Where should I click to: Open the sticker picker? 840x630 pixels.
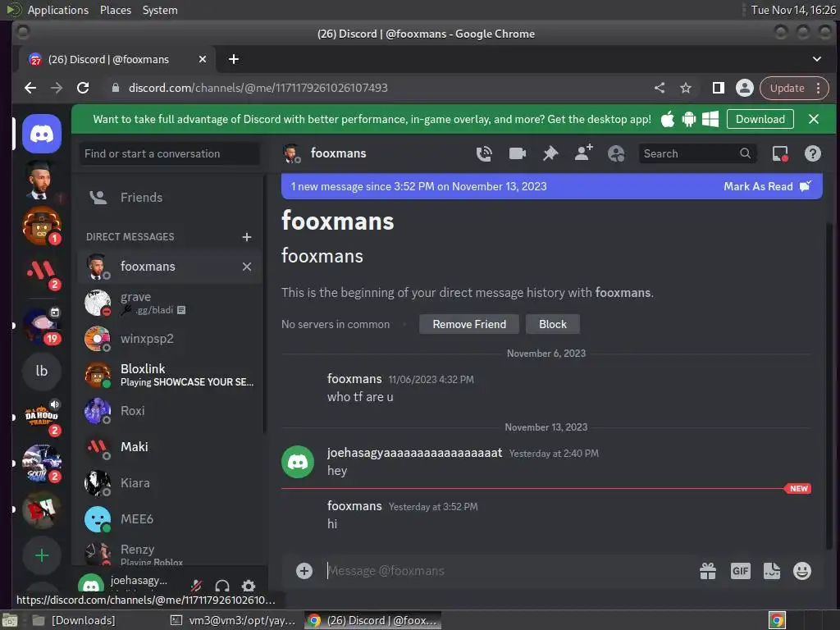771,571
